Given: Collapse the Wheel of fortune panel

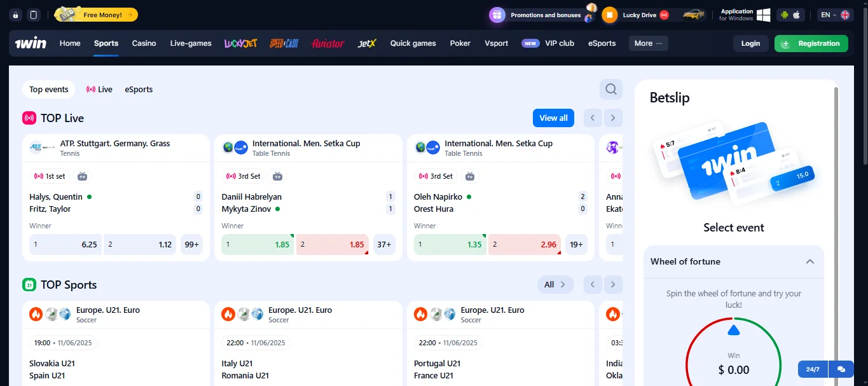Looking at the screenshot, I should [x=809, y=261].
